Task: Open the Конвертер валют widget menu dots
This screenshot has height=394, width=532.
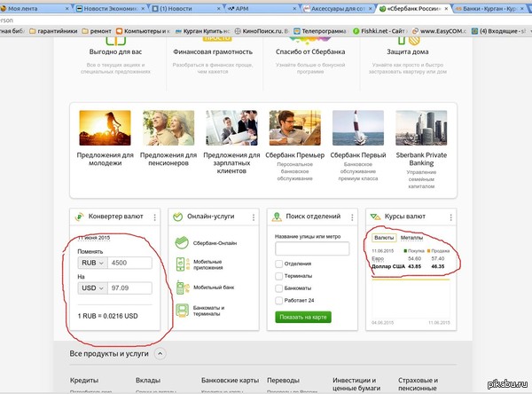Action: pyautogui.click(x=154, y=217)
